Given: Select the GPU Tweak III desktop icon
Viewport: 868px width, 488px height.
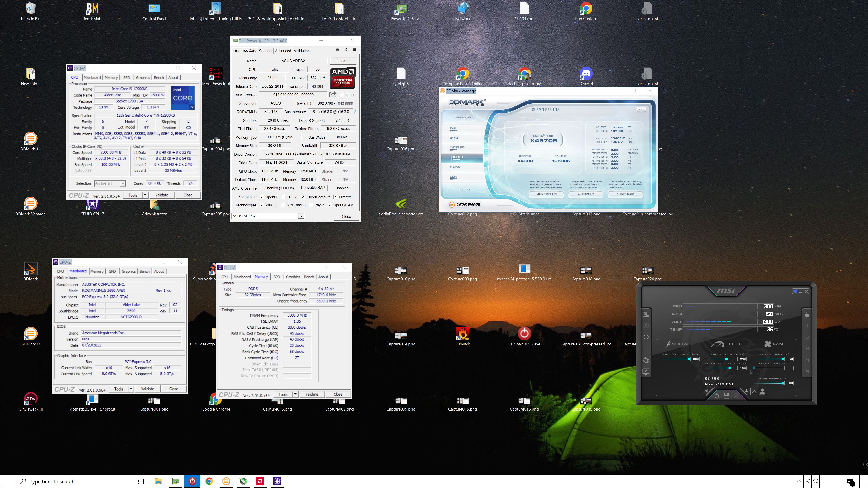Looking at the screenshot, I should [31, 402].
